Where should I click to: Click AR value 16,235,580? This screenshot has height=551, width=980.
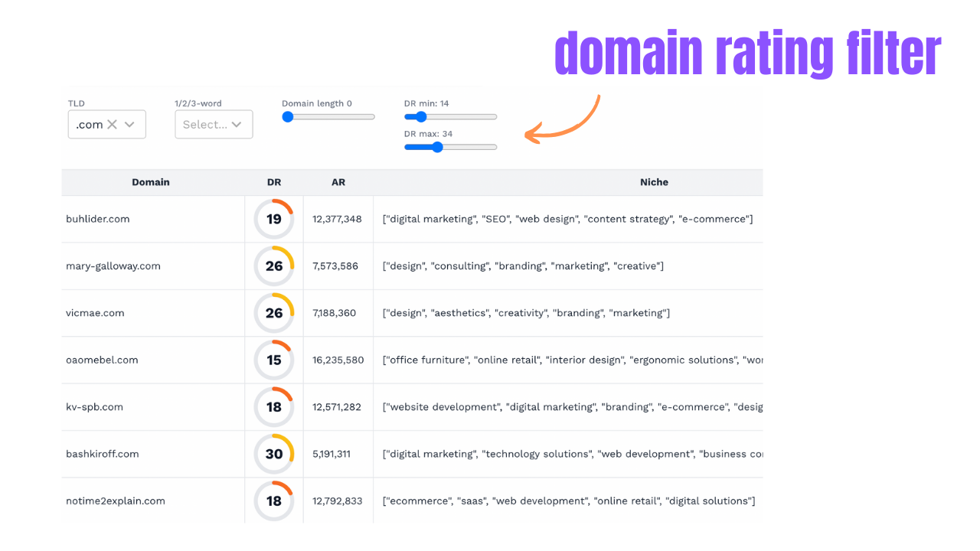click(338, 360)
